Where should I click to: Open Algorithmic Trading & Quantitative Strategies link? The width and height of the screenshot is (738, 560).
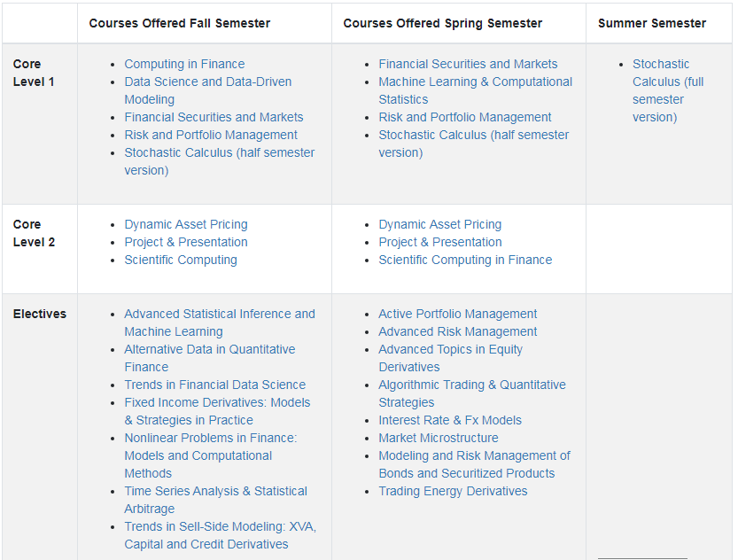[x=471, y=385]
